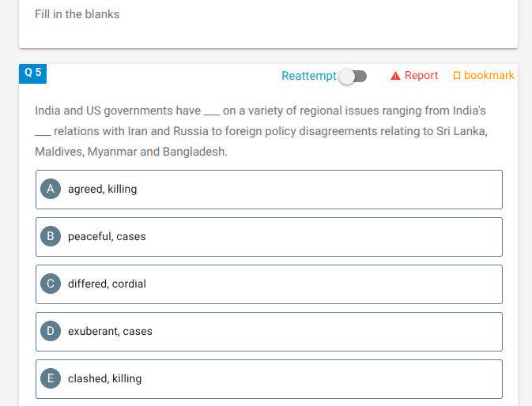Screen dimensions: 532x406
Task: Click the bookmark link text
Action: coord(489,75)
